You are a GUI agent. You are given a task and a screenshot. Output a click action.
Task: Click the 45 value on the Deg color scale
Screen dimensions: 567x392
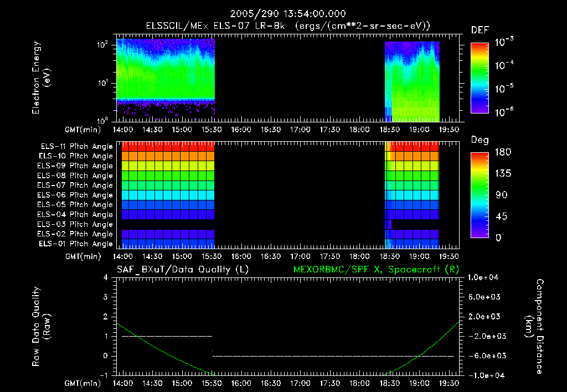502,216
